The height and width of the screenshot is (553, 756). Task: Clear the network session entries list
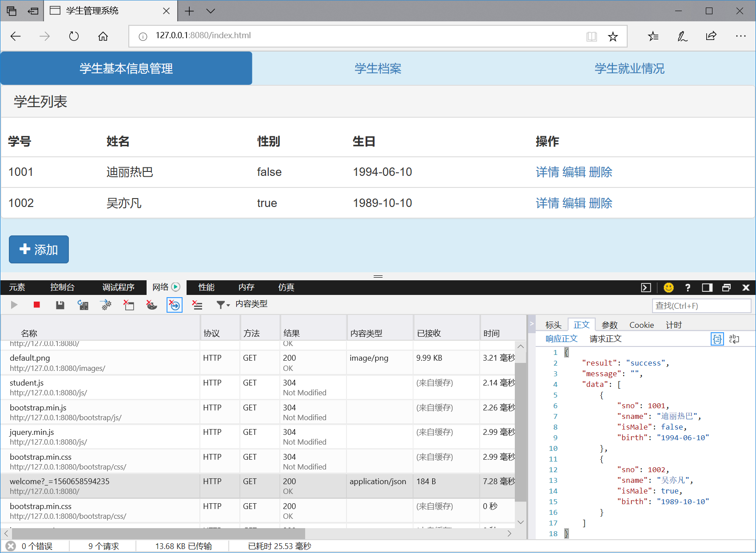pos(197,305)
